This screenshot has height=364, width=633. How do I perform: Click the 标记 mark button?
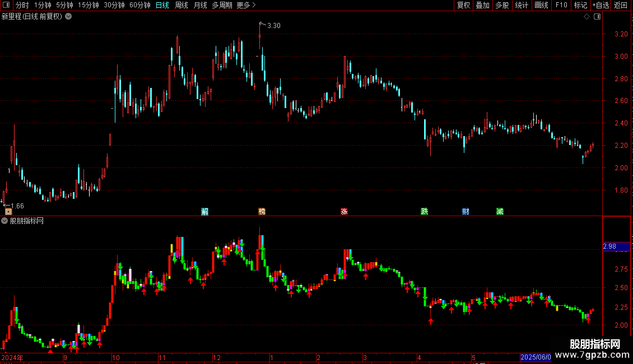(580, 5)
